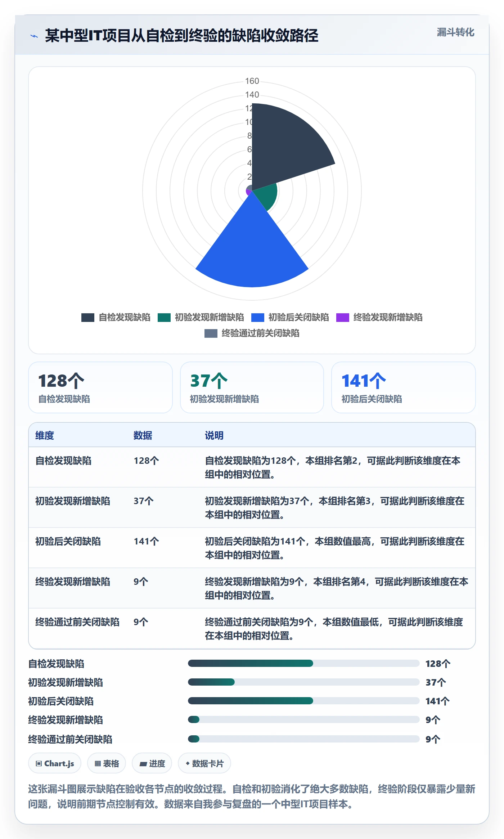Screen dimensions: 504x839
Task: Click the lightning icon beside the title
Action: point(34,36)
